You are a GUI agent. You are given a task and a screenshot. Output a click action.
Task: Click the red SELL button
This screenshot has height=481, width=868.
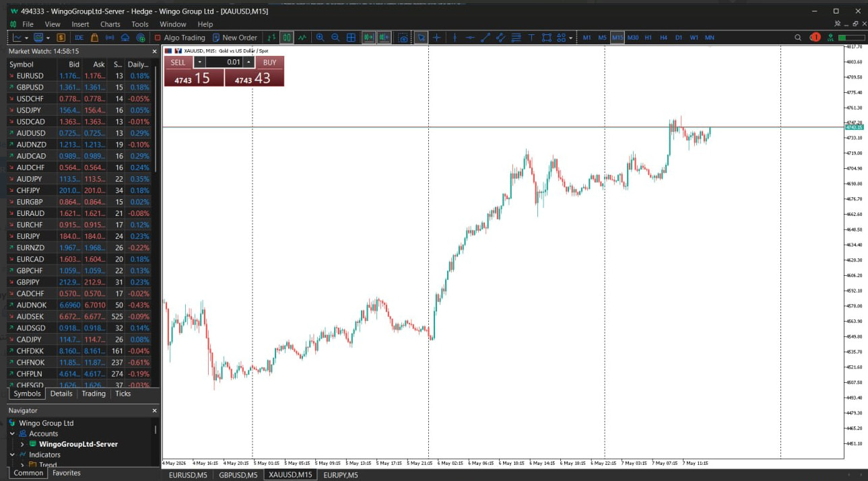(x=178, y=62)
